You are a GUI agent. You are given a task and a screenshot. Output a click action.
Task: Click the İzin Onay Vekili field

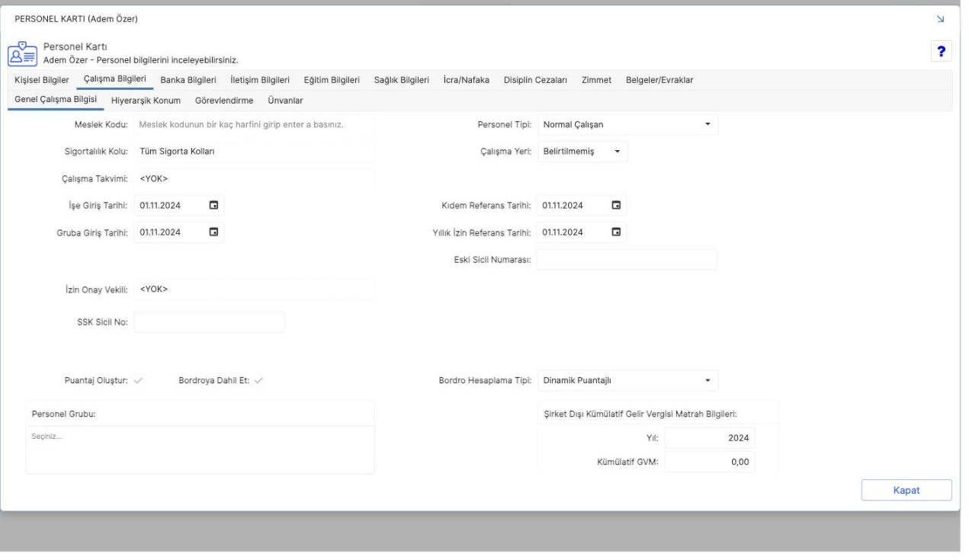click(x=254, y=290)
